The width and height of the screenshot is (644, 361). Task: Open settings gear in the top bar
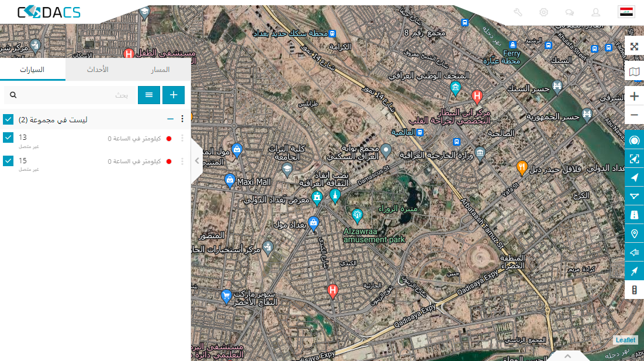click(544, 12)
